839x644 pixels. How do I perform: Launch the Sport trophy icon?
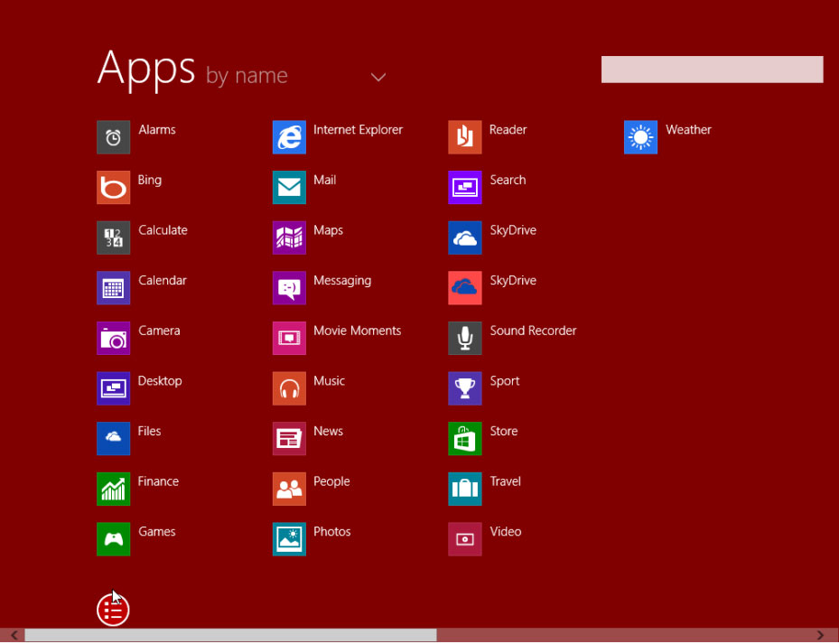point(465,388)
